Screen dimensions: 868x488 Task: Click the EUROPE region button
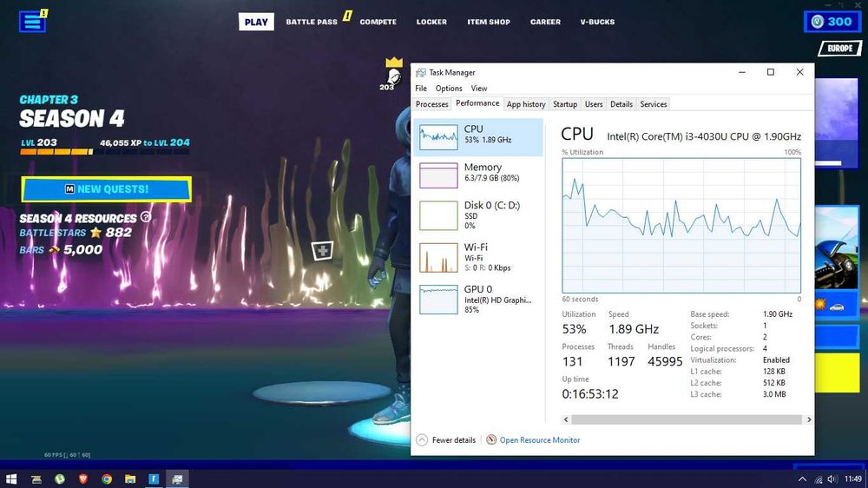(x=839, y=49)
